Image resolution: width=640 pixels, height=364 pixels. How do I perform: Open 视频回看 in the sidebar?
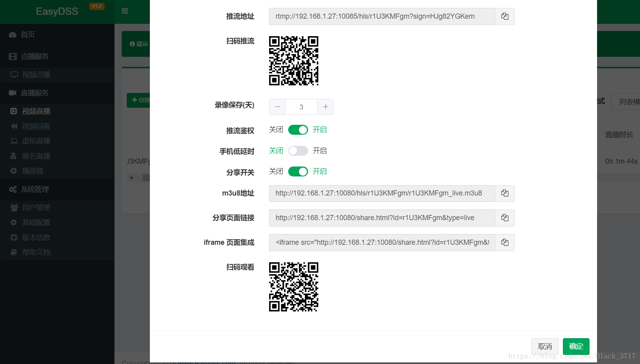coord(57,126)
